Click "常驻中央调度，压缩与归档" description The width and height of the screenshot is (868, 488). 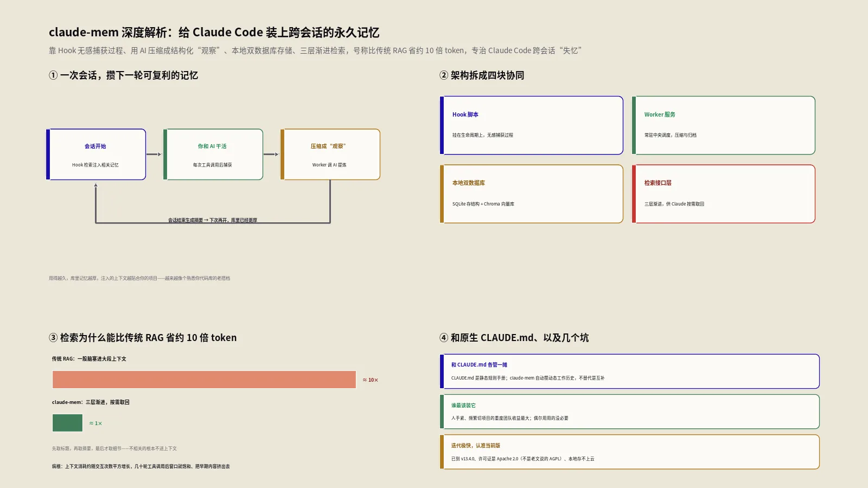671,135
